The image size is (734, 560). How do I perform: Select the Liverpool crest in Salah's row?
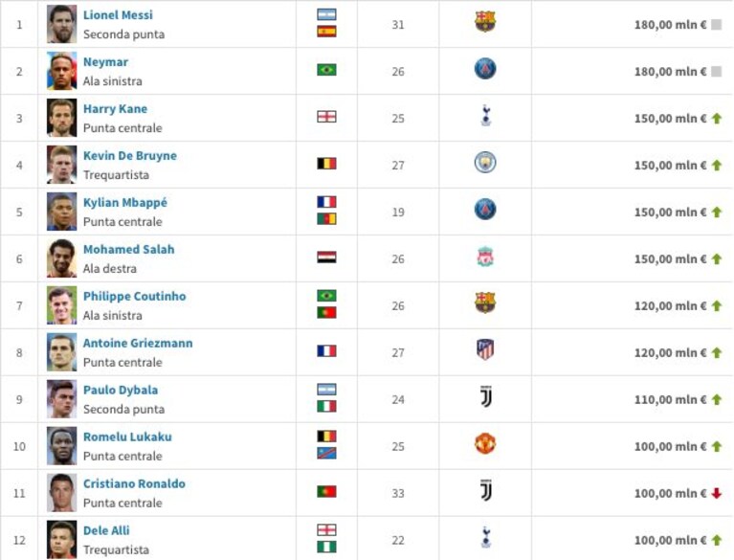coord(485,258)
